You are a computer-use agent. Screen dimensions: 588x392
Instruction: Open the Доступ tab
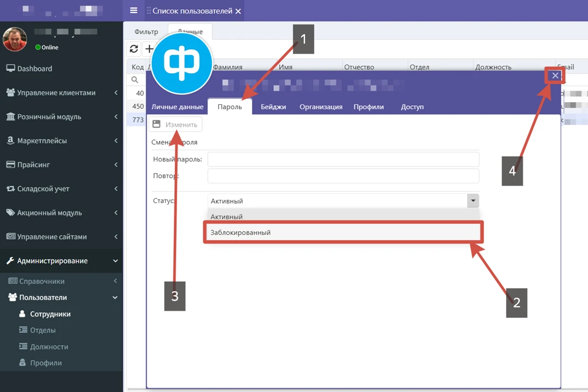412,107
